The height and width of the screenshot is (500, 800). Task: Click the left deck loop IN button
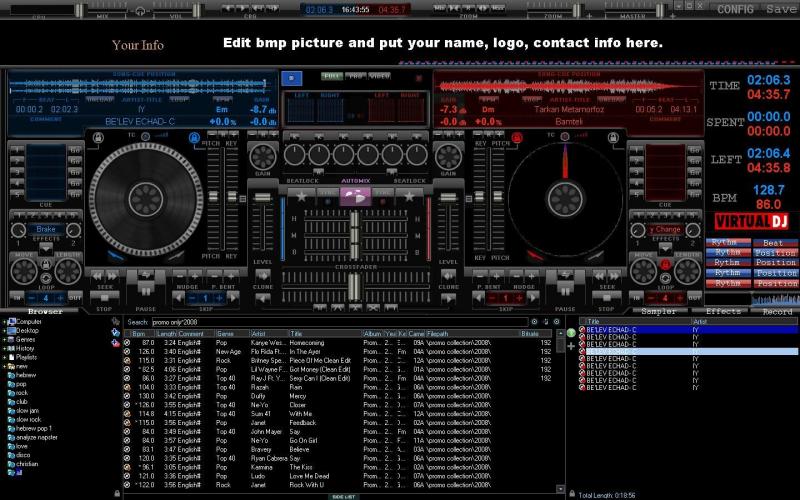click(17, 298)
